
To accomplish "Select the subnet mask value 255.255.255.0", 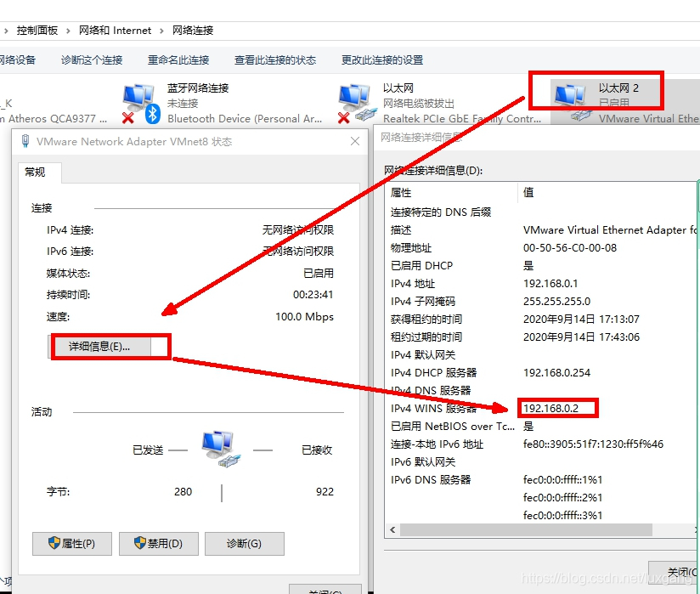I will (556, 302).
